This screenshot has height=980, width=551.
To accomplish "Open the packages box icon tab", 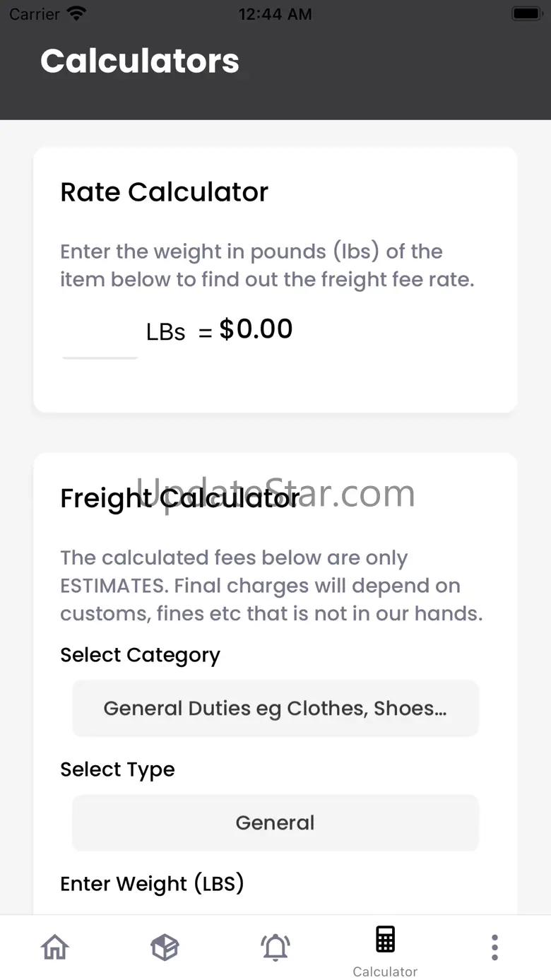I will (x=165, y=947).
